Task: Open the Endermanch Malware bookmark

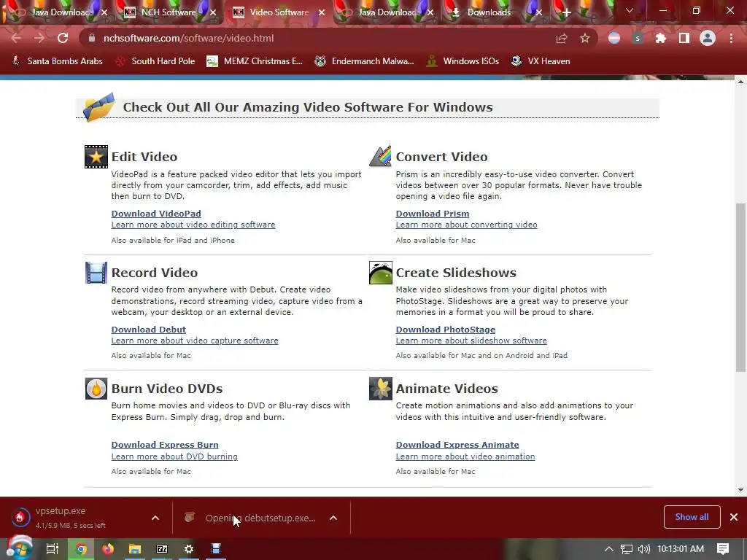Action: click(x=365, y=61)
